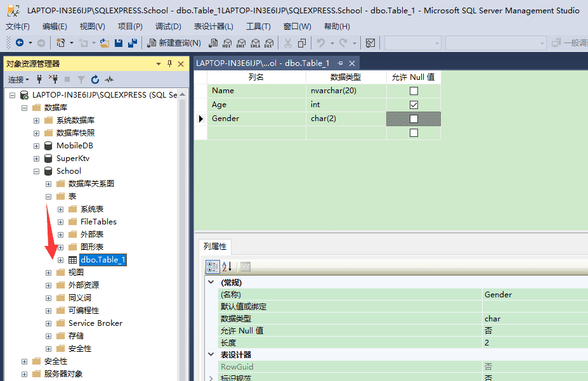The height and width of the screenshot is (381, 588).
Task: Open a new MDX query
Action: click(x=226, y=43)
